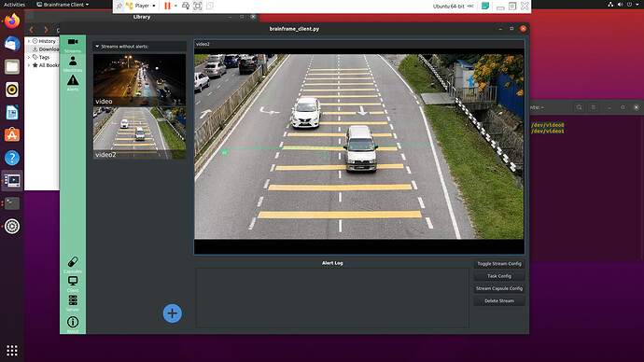Open Ubuntu Software from the dock

click(12, 135)
